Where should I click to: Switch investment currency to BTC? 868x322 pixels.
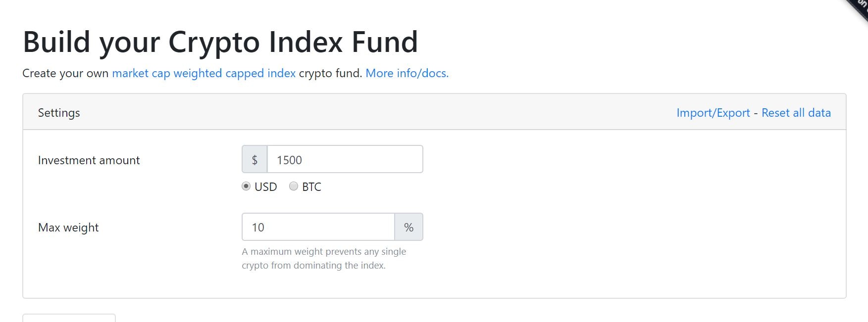[293, 186]
